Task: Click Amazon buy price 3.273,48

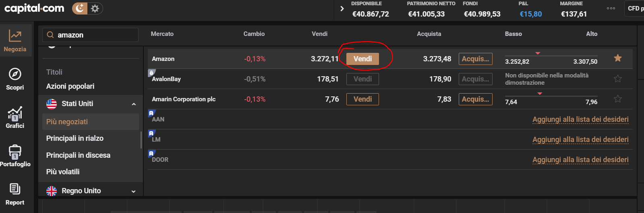Action: click(437, 59)
